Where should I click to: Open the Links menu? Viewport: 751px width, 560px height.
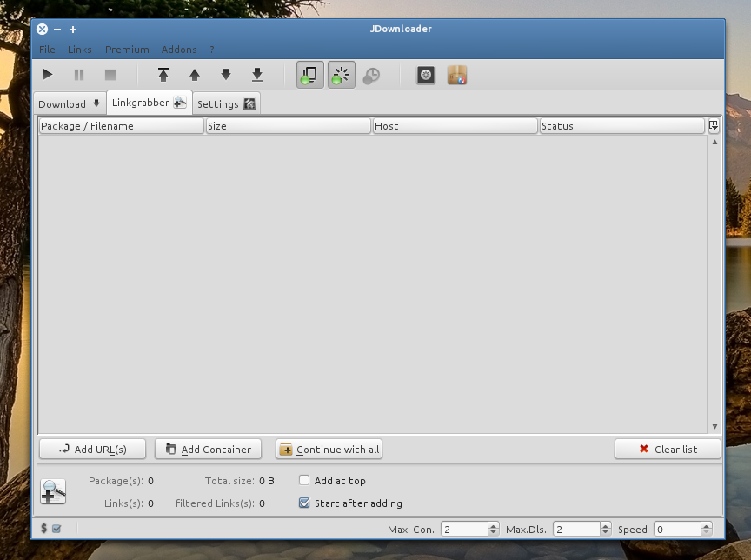point(79,50)
